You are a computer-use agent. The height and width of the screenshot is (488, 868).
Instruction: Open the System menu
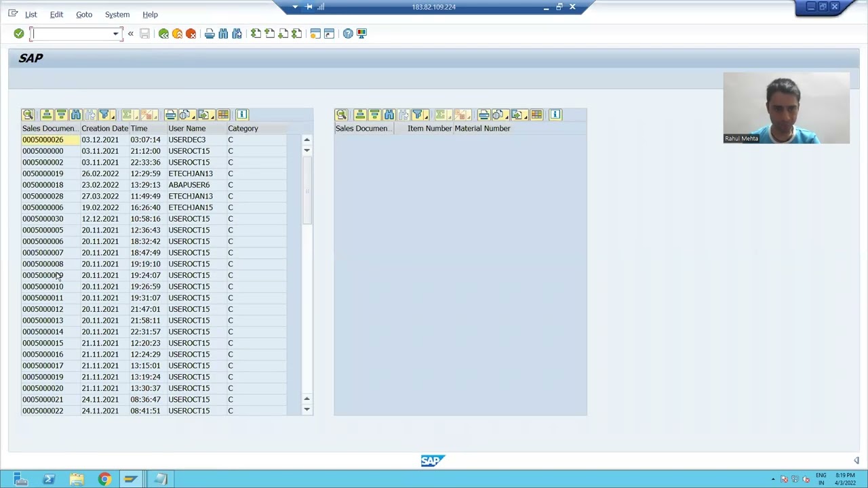click(117, 14)
